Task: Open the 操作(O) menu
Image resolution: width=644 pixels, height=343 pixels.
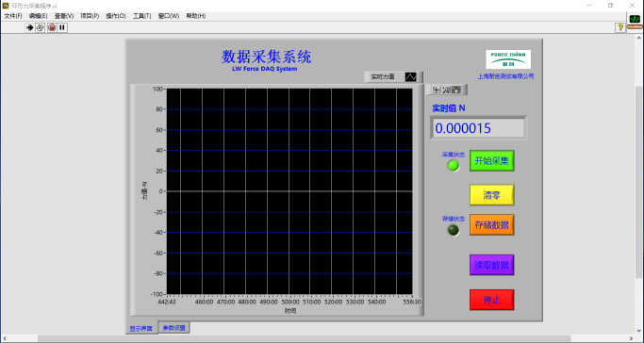Action: (116, 16)
